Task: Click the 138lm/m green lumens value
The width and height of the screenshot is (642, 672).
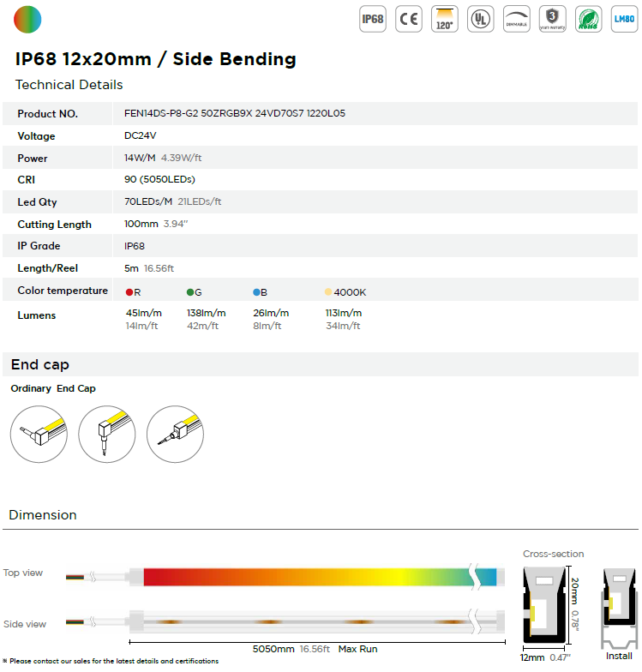Action: click(x=206, y=313)
